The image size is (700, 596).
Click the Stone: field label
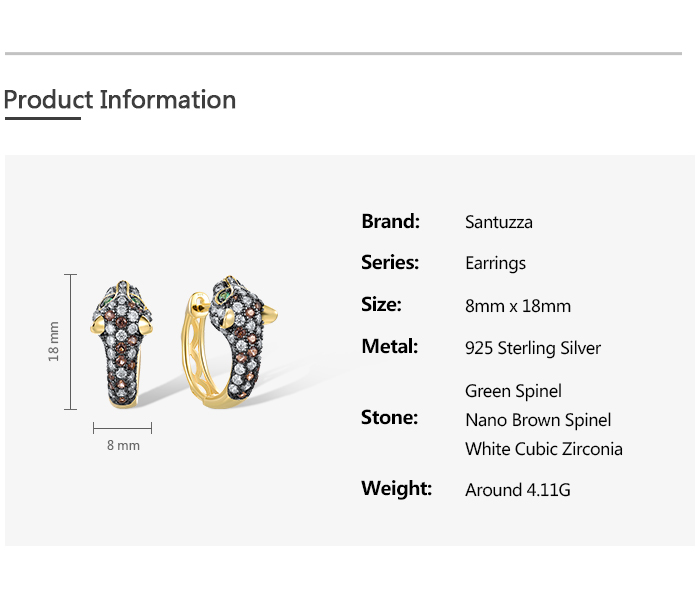389,417
